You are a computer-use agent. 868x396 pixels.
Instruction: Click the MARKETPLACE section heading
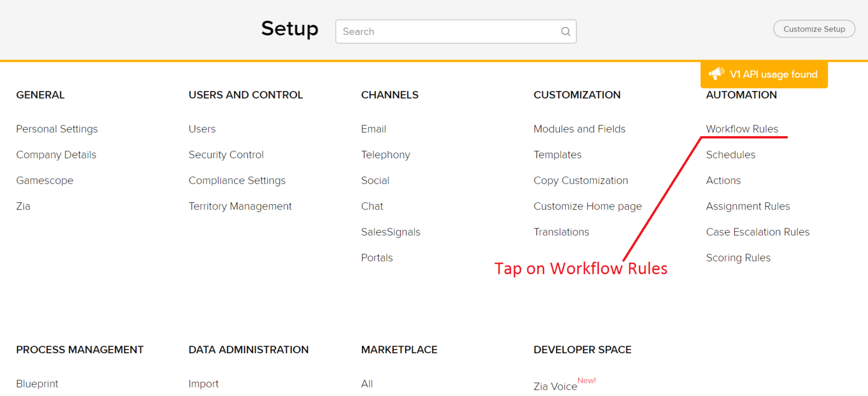[x=399, y=350]
